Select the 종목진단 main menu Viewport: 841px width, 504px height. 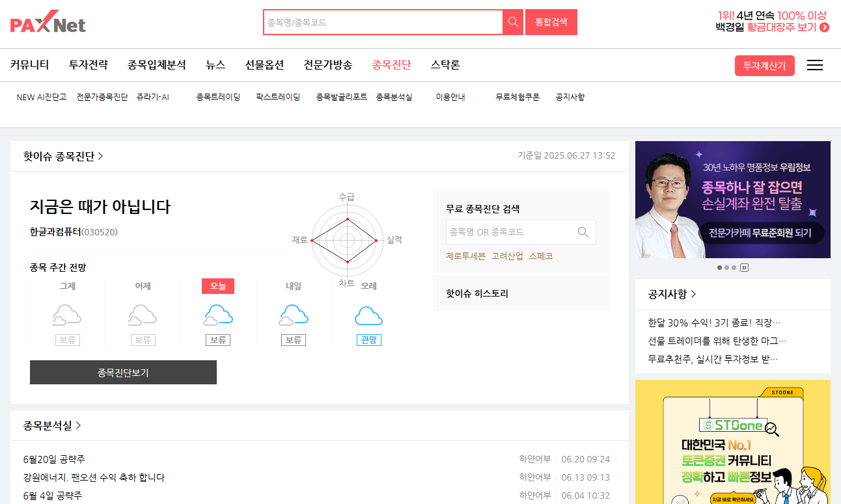click(x=391, y=65)
